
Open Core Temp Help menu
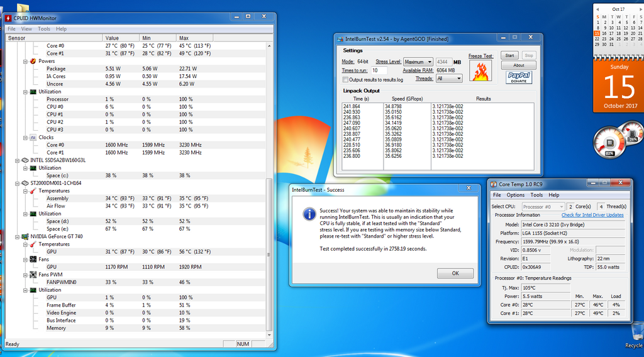(553, 195)
